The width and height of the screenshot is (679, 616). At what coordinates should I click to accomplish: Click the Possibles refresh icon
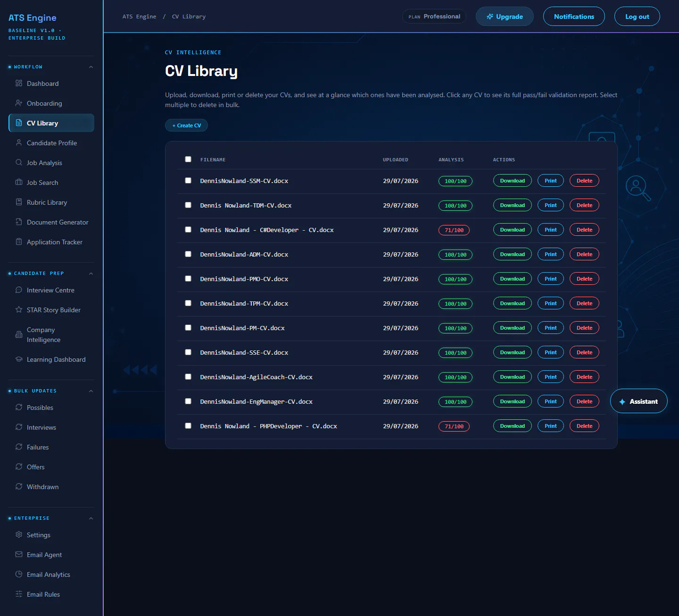pyautogui.click(x=19, y=408)
